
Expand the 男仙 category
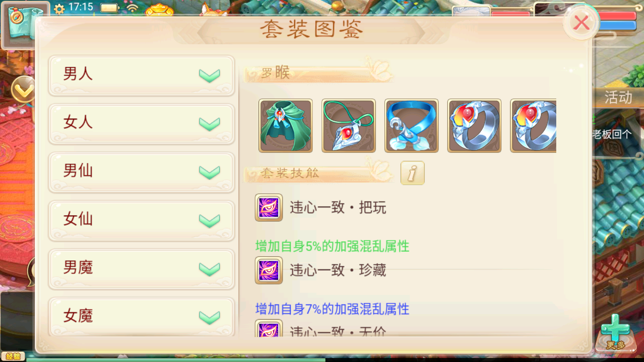click(141, 172)
